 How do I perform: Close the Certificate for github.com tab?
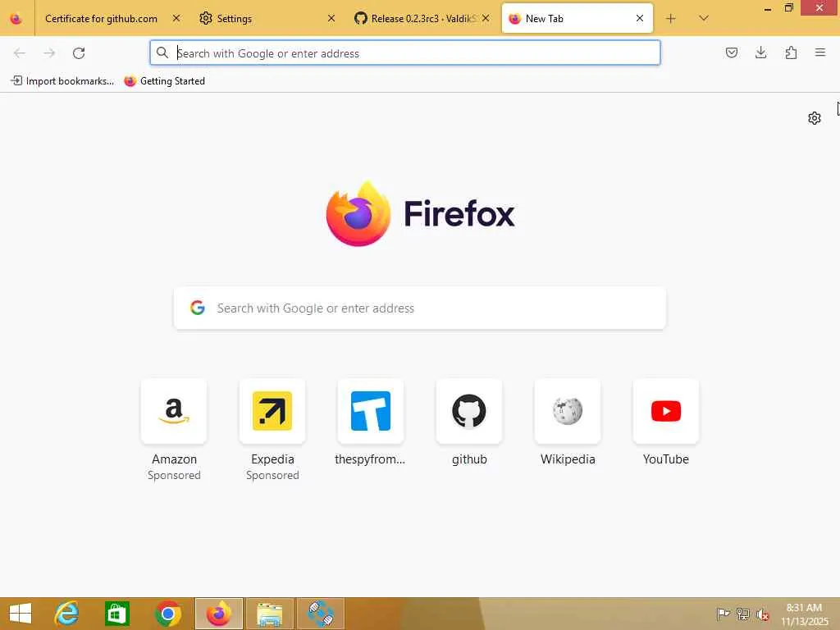tap(176, 18)
